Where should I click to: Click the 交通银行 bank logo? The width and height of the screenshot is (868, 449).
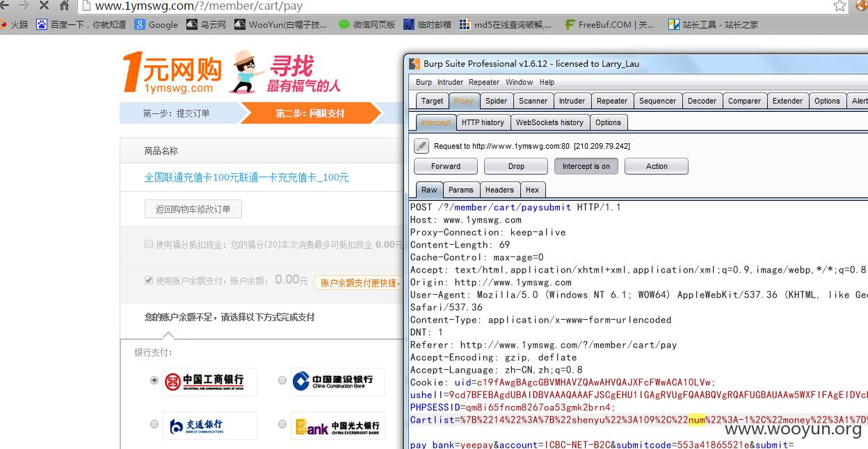pyautogui.click(x=210, y=425)
